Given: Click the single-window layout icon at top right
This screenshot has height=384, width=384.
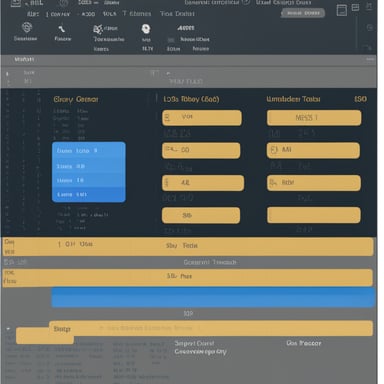Looking at the screenshot, I should pos(342,10).
